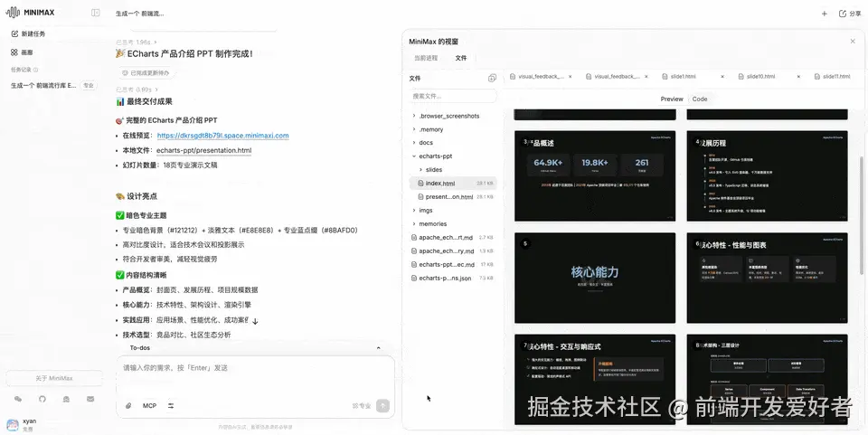The height and width of the screenshot is (435, 868).
Task: Switch to Preview view mode
Action: (x=672, y=99)
